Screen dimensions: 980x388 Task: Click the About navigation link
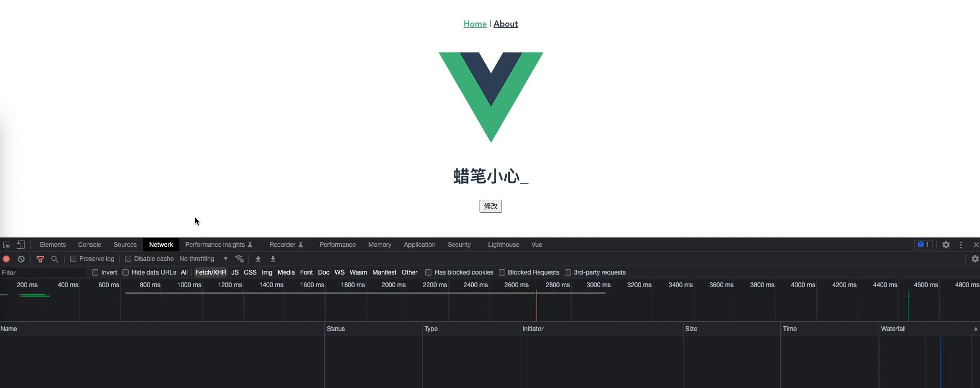[506, 24]
